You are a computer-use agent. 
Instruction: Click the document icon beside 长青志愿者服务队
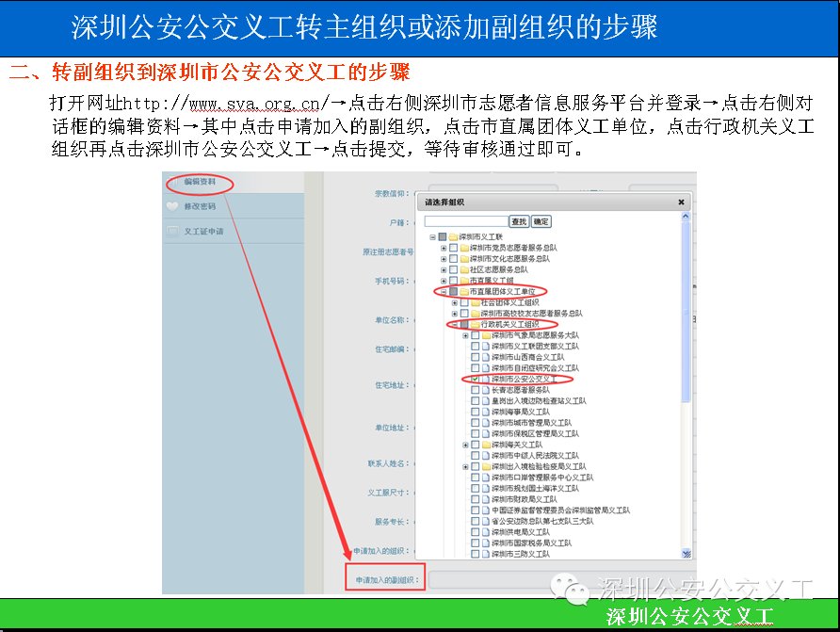pos(485,389)
